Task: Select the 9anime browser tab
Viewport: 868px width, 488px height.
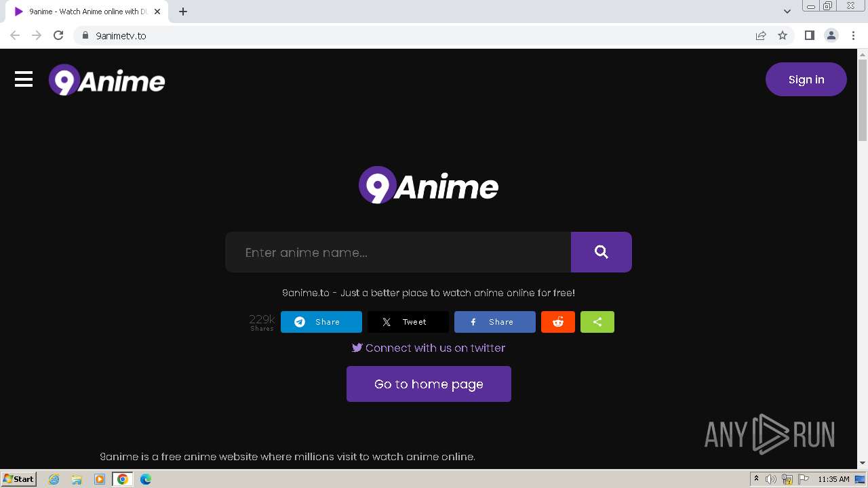Action: [87, 12]
